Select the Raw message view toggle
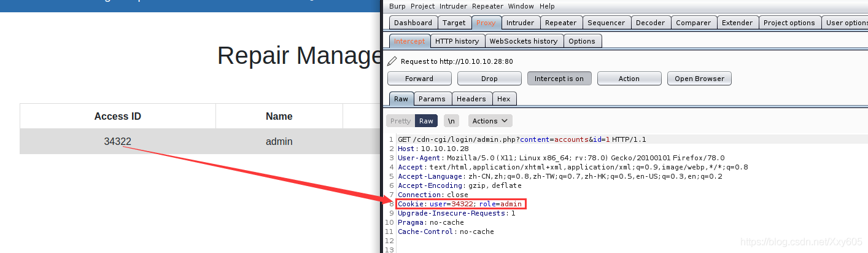The image size is (868, 253). click(426, 121)
